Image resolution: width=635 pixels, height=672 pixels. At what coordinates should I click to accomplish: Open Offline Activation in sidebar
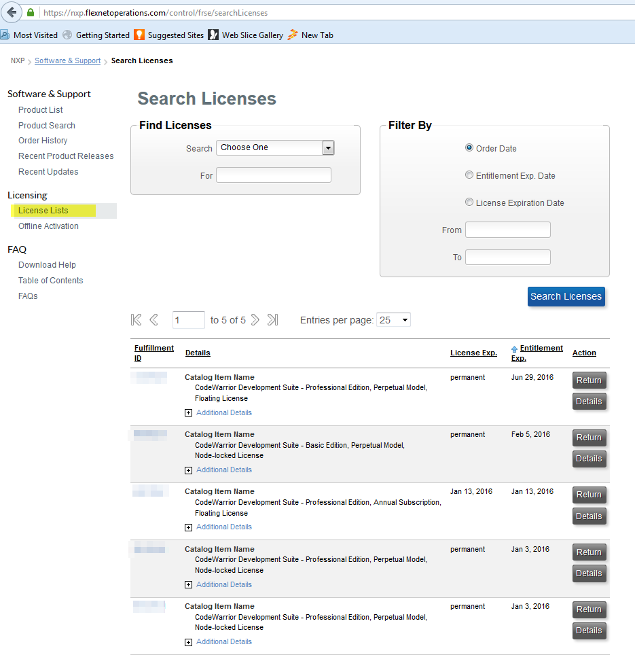pyautogui.click(x=48, y=226)
